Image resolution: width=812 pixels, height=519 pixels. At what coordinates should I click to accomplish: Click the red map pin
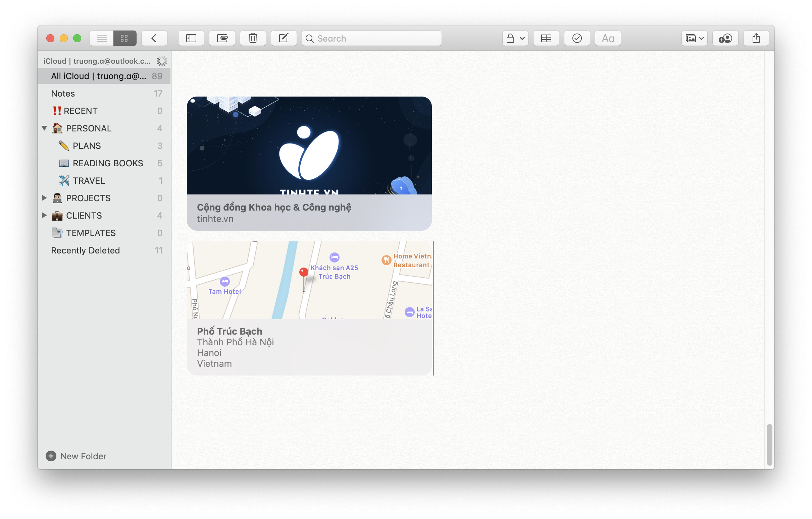(x=304, y=279)
